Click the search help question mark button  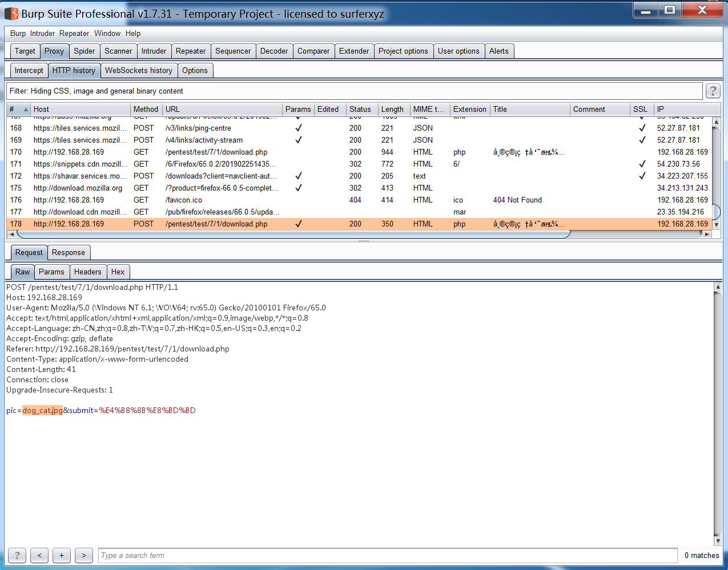(17, 555)
